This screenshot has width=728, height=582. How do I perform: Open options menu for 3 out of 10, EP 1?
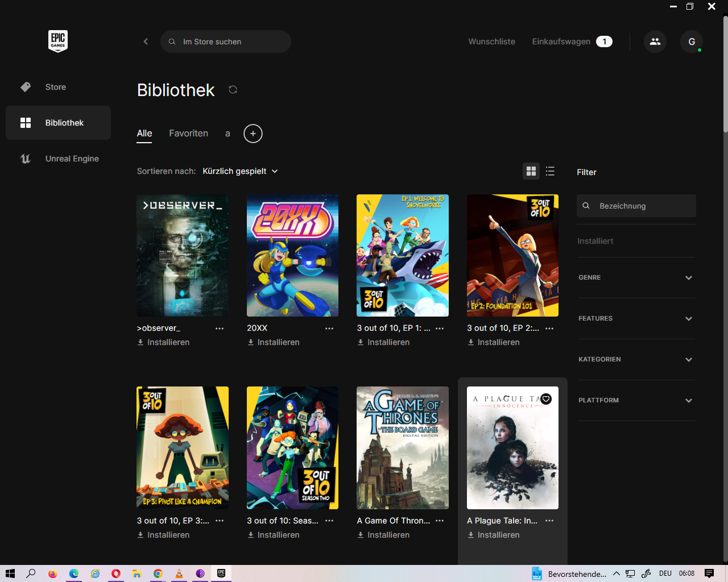[x=440, y=329]
